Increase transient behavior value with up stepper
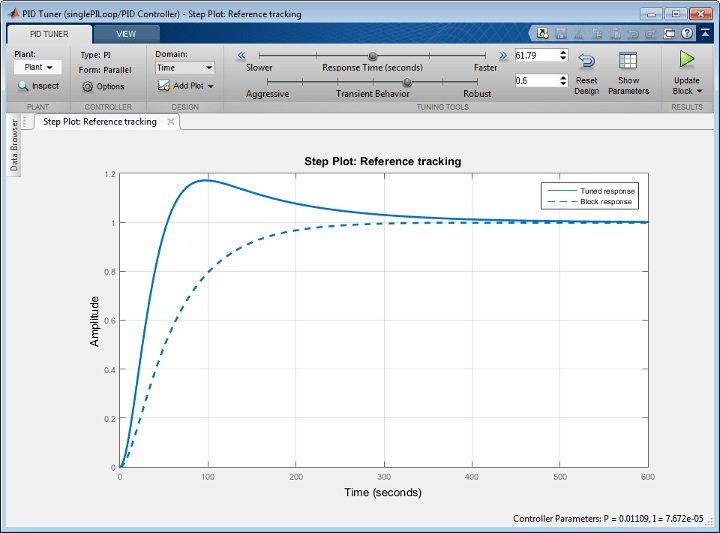Image resolution: width=720 pixels, height=533 pixels. [563, 78]
